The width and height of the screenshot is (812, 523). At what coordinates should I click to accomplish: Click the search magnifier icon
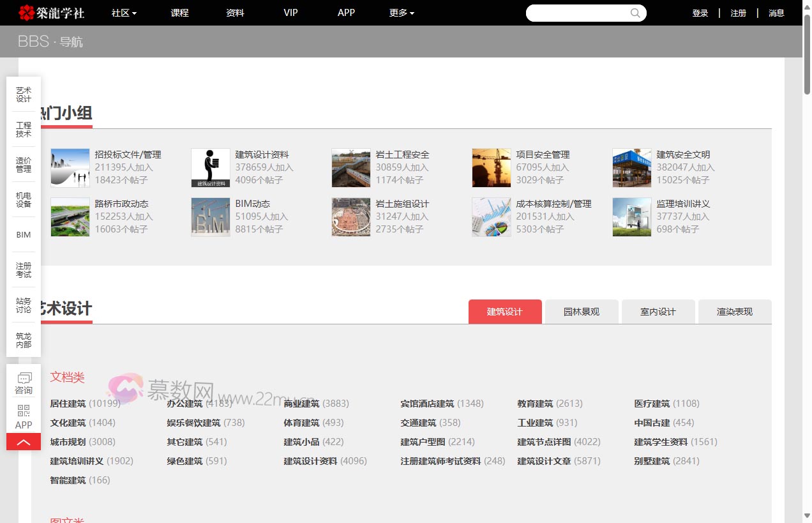(x=635, y=13)
